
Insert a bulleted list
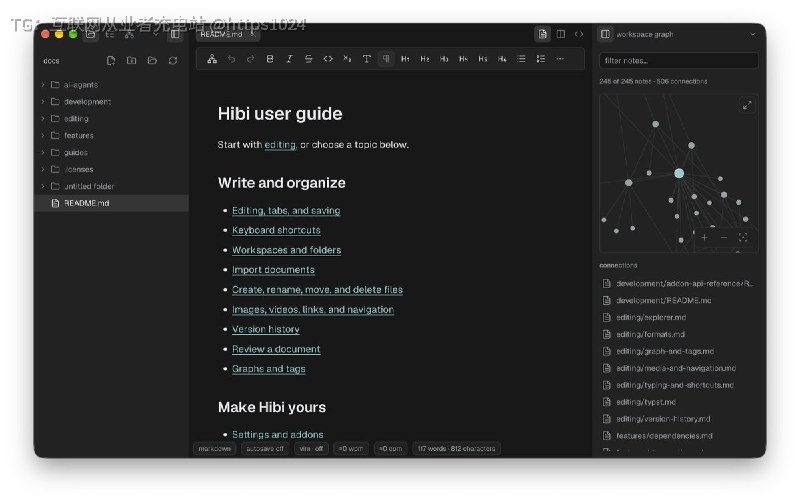(x=521, y=59)
